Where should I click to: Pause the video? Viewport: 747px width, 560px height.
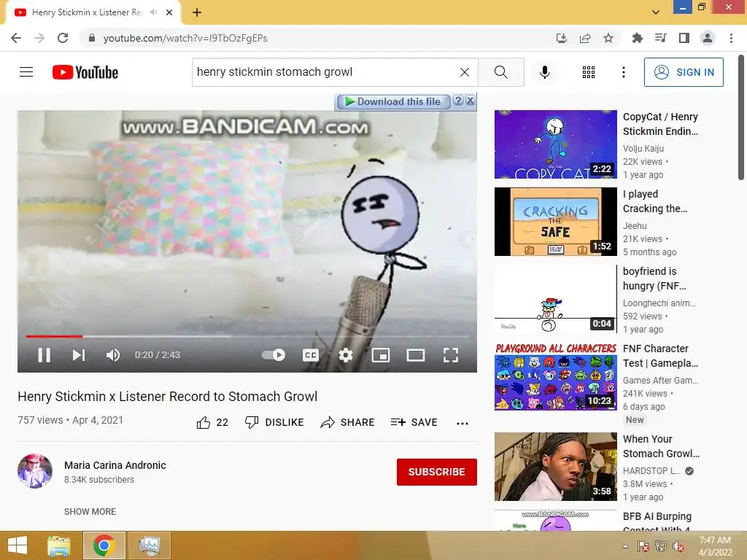pyautogui.click(x=44, y=355)
